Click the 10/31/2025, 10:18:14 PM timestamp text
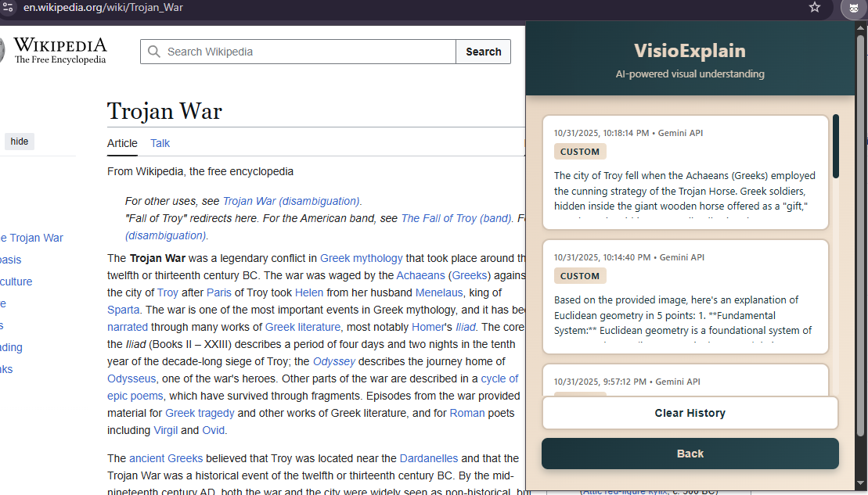Image resolution: width=868 pixels, height=495 pixels. (601, 133)
